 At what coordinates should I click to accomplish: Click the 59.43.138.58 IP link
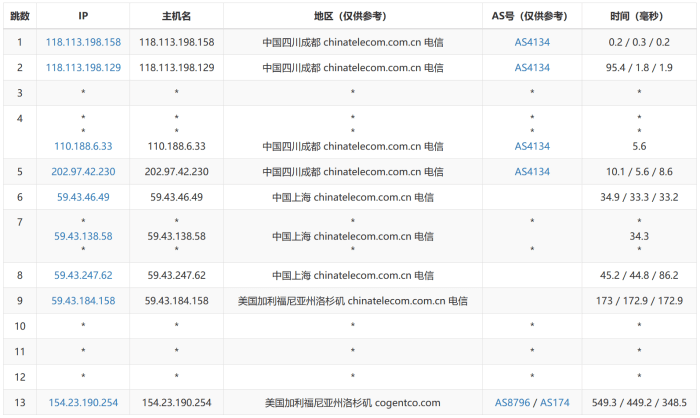coord(83,236)
